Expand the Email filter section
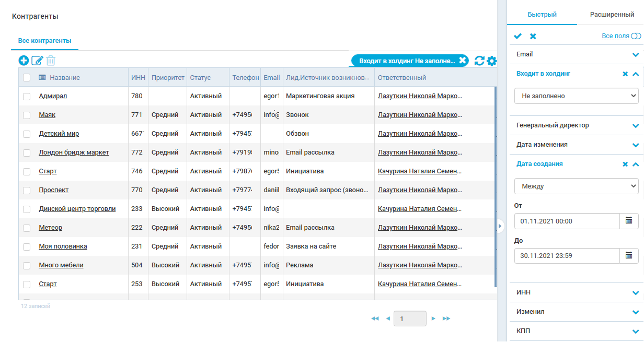 click(636, 54)
